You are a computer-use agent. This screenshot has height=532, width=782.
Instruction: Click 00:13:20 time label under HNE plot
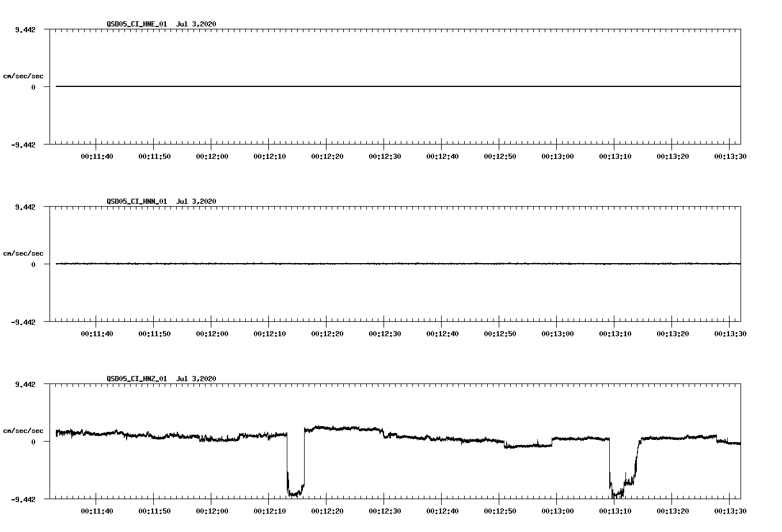click(673, 157)
